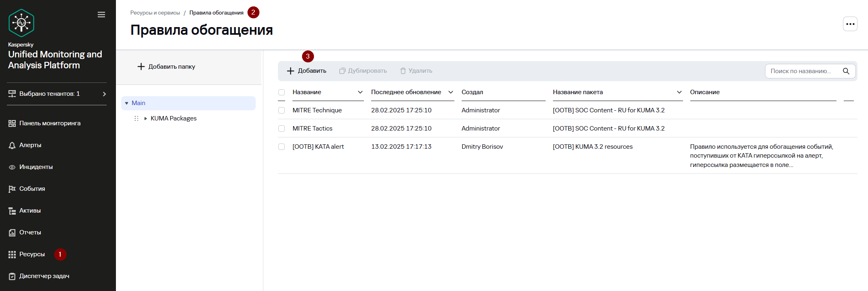Screen dimensions: 868x291
Task: Collapse the Main folder tree arrow
Action: click(x=126, y=103)
